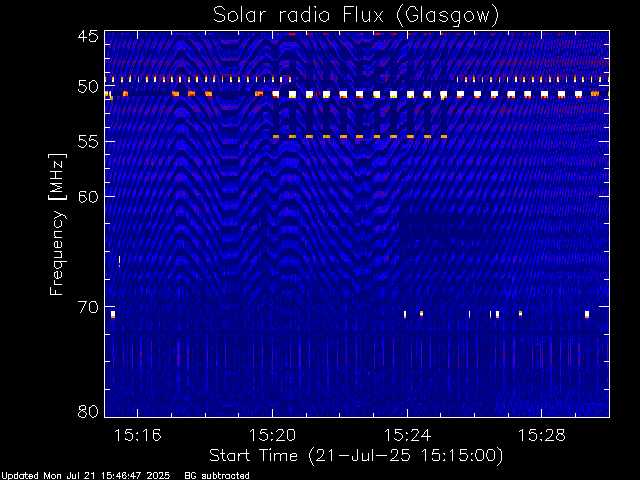Click the 'Updated Mon Jul 21 15:46:47 2025' text
The height and width of the screenshot is (480, 640).
(x=86, y=476)
